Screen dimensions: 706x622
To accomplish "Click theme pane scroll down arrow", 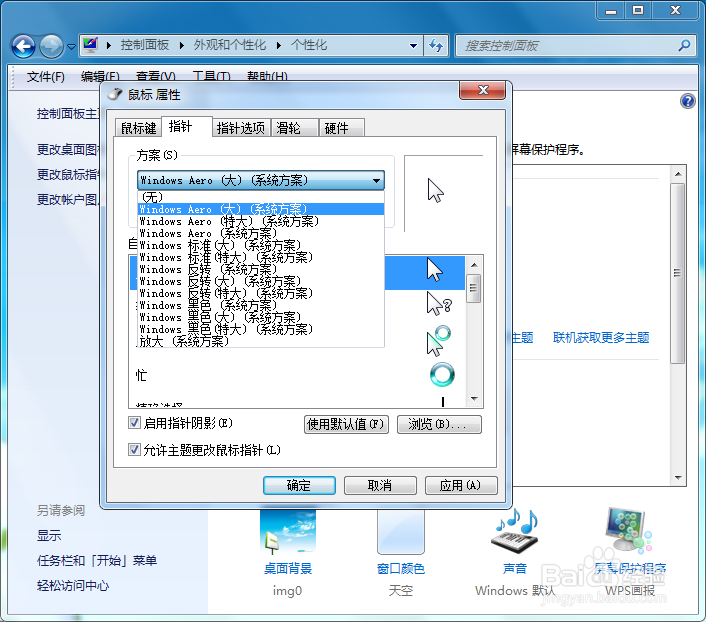I will click(678, 478).
